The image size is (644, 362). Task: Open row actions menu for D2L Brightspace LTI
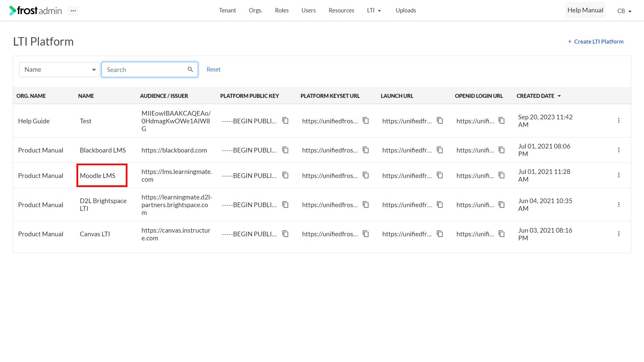tap(619, 204)
